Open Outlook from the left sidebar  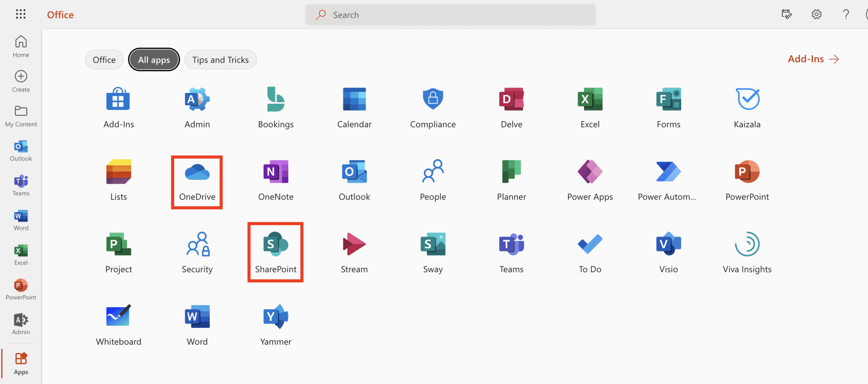pyautogui.click(x=20, y=150)
